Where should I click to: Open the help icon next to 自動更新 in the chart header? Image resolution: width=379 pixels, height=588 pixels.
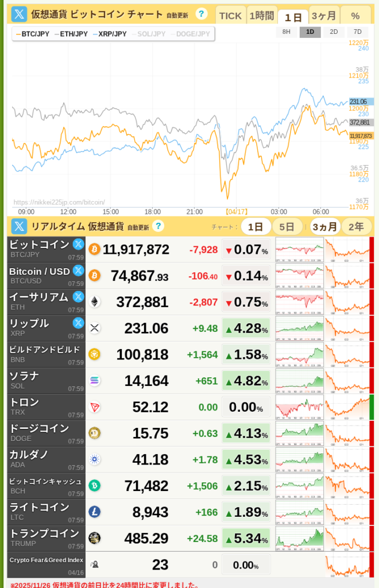pyautogui.click(x=201, y=14)
